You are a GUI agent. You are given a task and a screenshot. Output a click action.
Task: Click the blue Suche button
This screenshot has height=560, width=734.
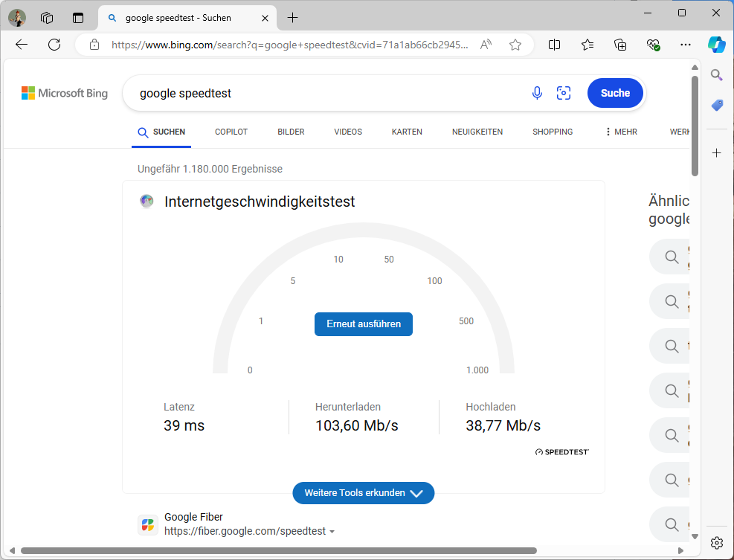click(x=615, y=93)
